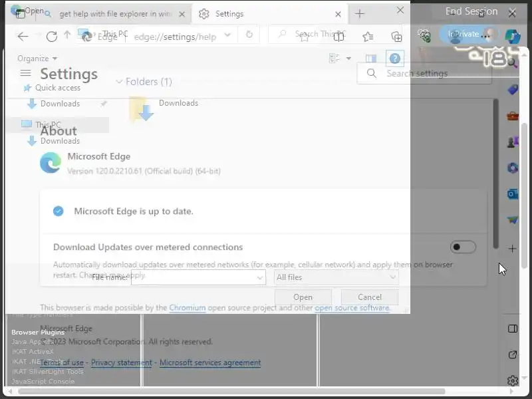Open Browser essentials heart icon
The width and height of the screenshot is (532, 399).
click(x=424, y=36)
